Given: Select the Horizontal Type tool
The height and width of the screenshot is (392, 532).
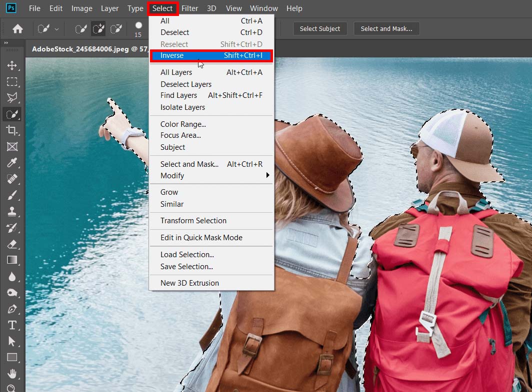Looking at the screenshot, I should pos(12,325).
